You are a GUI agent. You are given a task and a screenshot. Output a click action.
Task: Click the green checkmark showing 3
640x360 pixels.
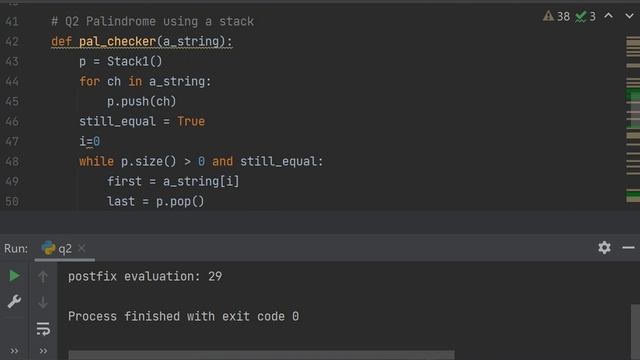click(585, 16)
